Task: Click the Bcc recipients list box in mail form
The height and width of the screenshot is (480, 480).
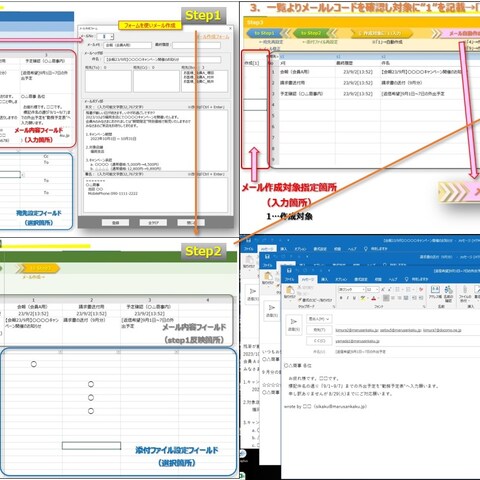Action: (x=204, y=81)
